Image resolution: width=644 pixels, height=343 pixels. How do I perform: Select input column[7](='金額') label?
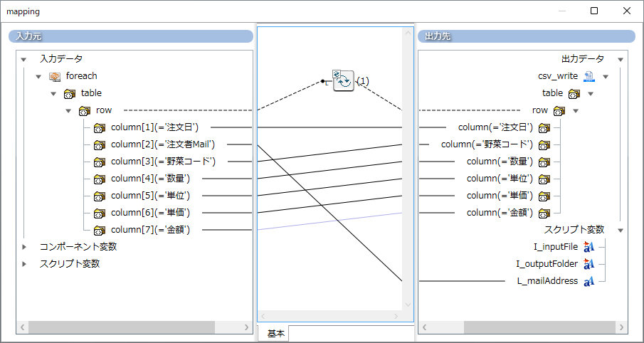tap(151, 230)
